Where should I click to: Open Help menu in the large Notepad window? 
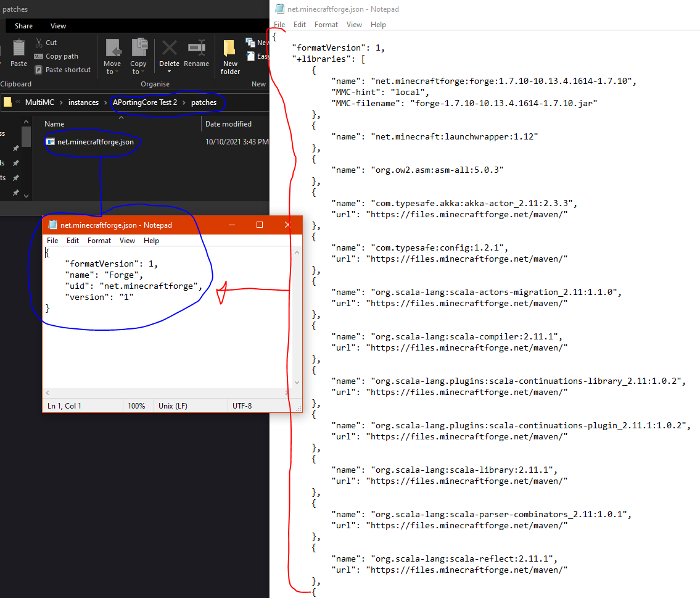tap(378, 25)
